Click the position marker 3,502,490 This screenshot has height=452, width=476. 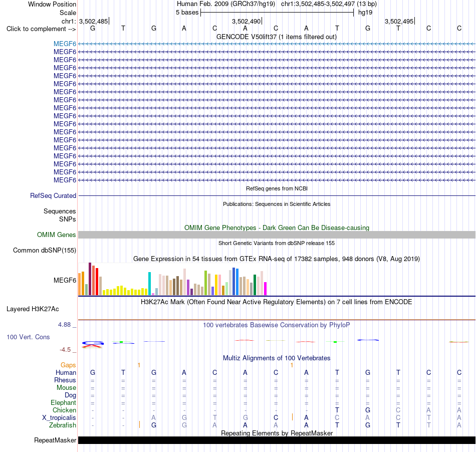coord(246,21)
